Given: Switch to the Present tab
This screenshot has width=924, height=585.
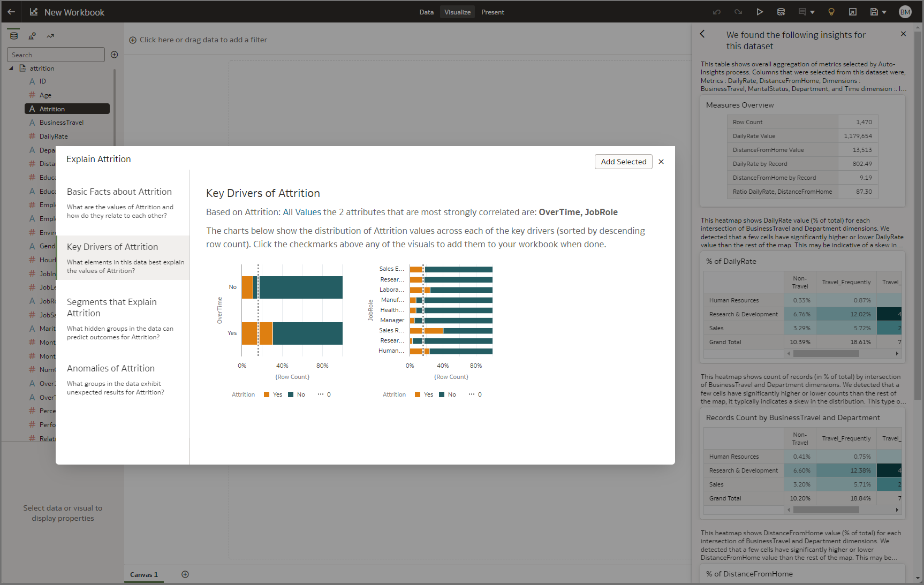Looking at the screenshot, I should 493,11.
